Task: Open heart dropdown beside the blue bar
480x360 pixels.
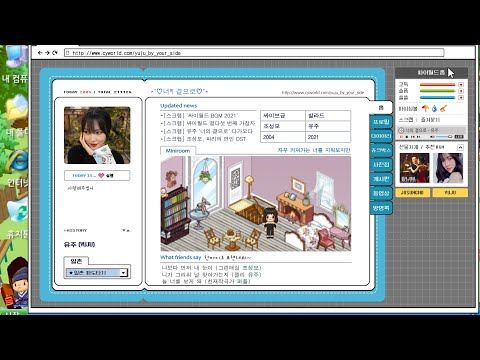Action: coord(461,98)
